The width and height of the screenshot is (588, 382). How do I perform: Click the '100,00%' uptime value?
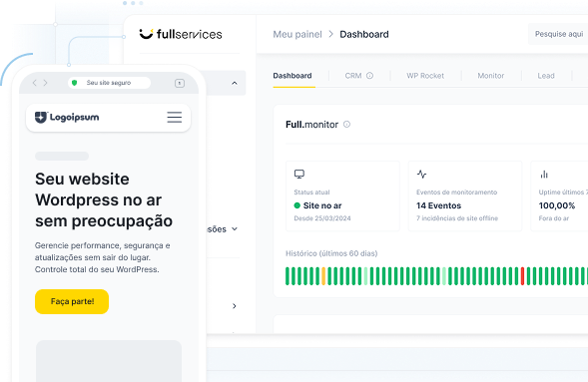[557, 205]
